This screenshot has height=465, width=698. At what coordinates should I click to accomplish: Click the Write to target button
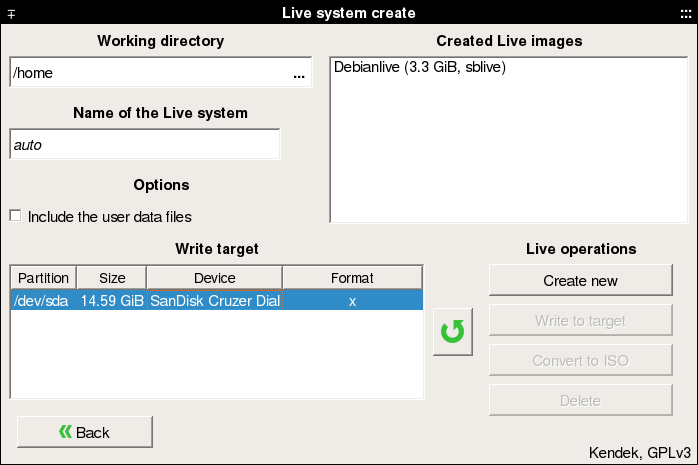click(x=580, y=321)
